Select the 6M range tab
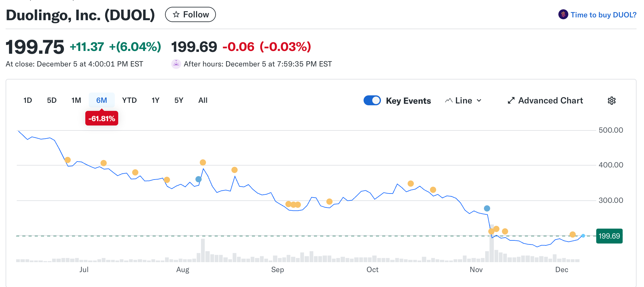Viewport: 644px width, 287px height. 102,100
